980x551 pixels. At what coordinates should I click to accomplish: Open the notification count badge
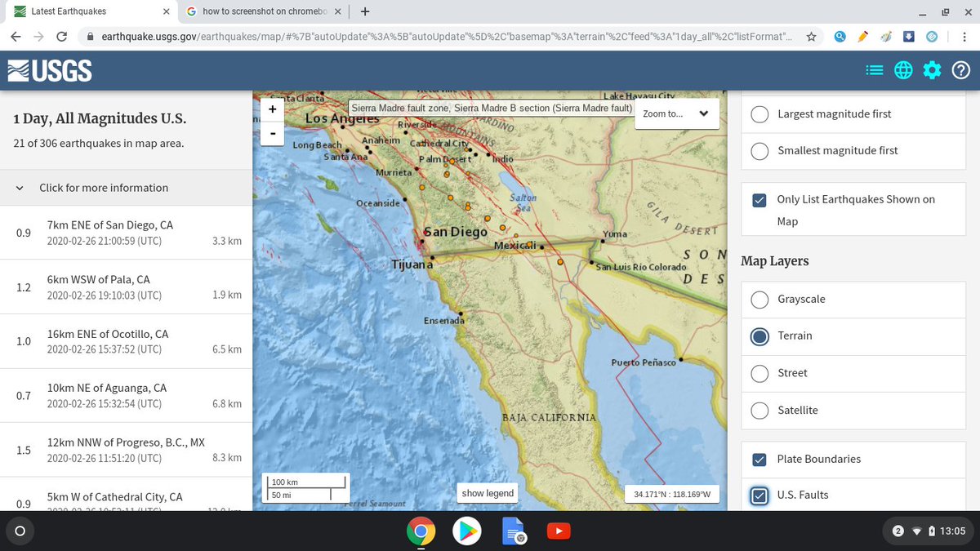[898, 531]
